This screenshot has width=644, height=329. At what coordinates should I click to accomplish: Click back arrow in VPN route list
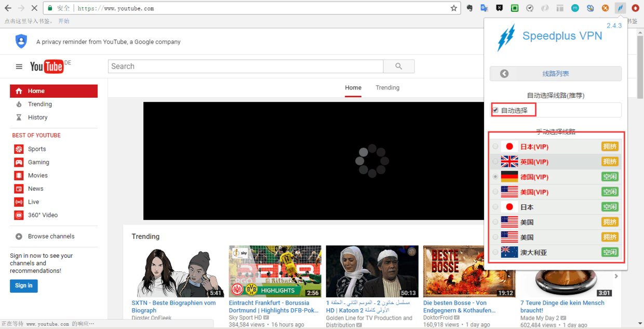504,74
